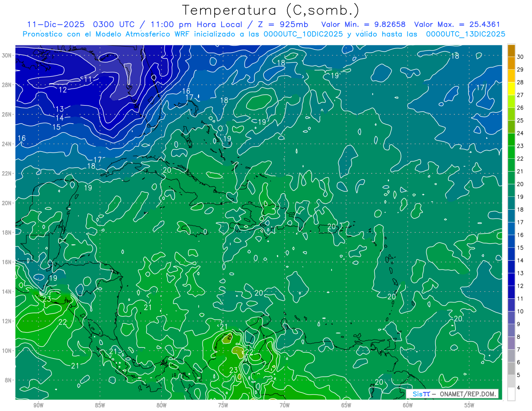Click 'Valor Min. = 9.82658' value
Image resolution: width=532 pixels, height=411 pixels.
[363, 24]
